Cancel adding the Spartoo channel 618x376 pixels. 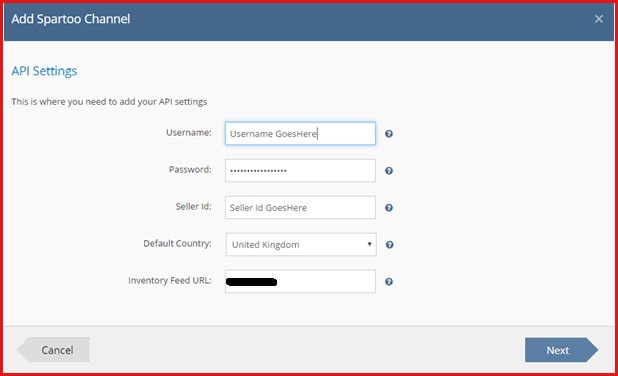[53, 350]
